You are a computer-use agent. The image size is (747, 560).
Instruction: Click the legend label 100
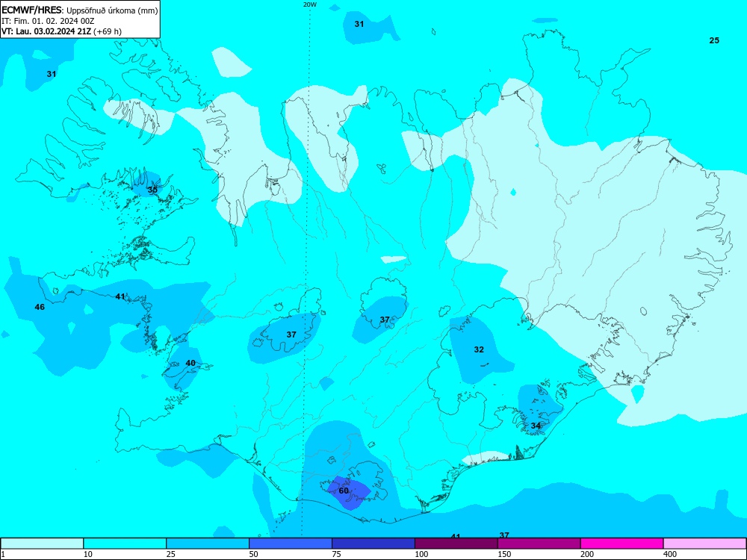(421, 554)
